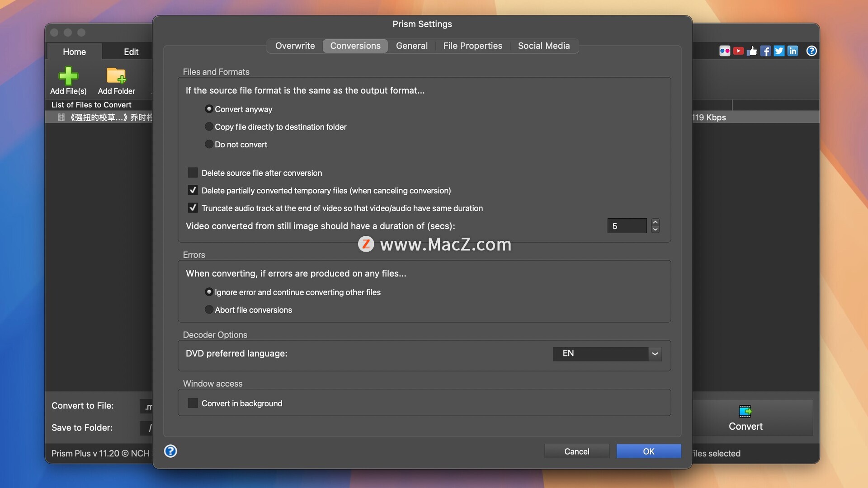
Task: Click the Add File(s) green plus icon
Action: point(68,75)
